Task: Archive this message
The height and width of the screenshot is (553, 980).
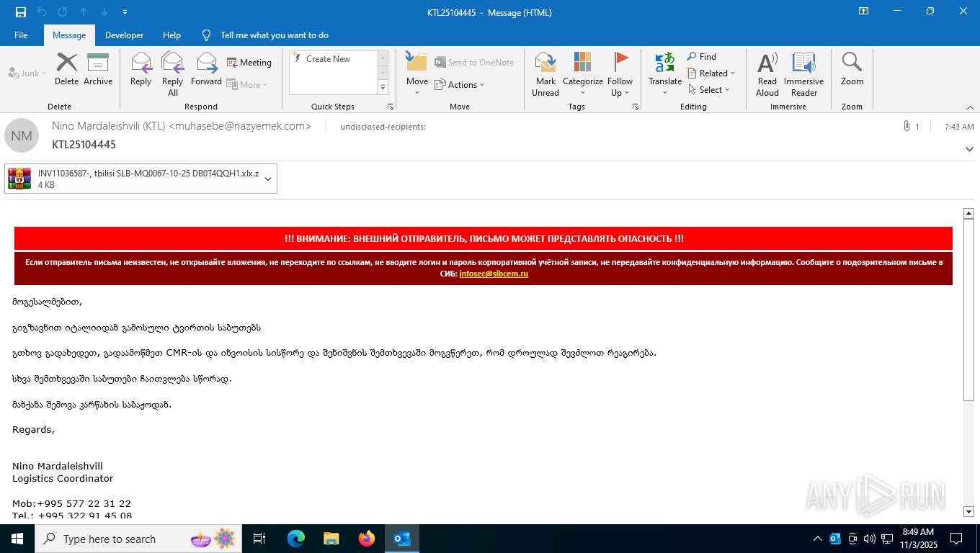Action: [98, 69]
